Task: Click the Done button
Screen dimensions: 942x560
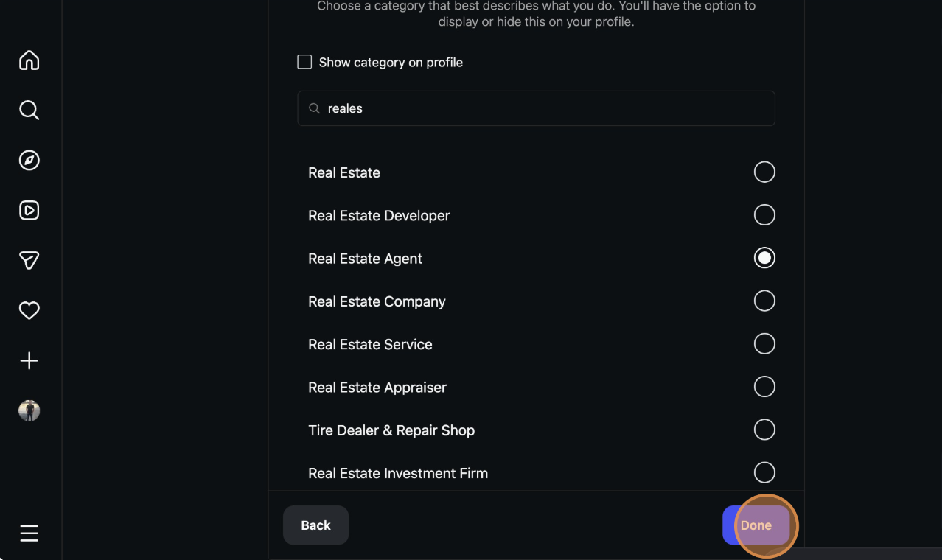Action: coord(756,525)
